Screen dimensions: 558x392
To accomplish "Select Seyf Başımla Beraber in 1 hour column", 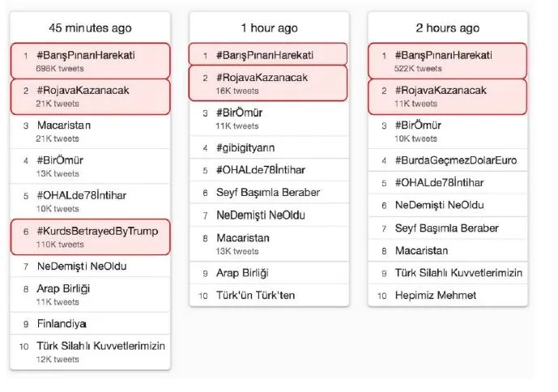I will click(x=270, y=192).
